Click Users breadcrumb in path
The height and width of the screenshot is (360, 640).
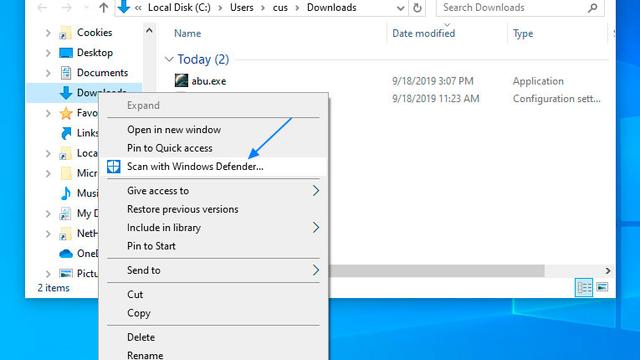pyautogui.click(x=242, y=8)
